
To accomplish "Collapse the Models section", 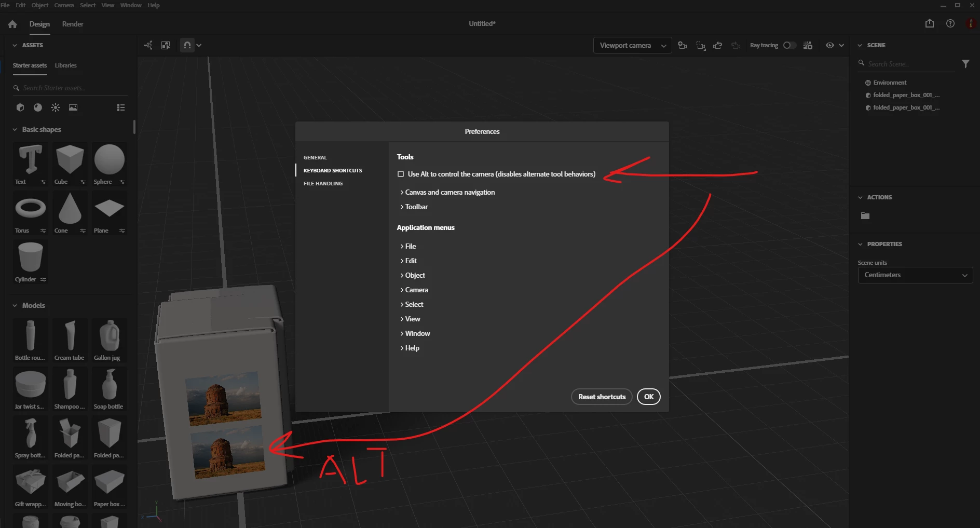I will 15,305.
